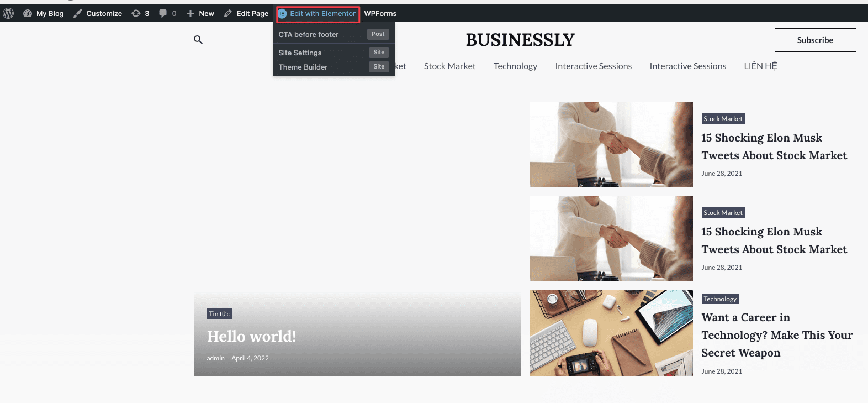The width and height of the screenshot is (868, 403).
Task: Open the comments bubble icon
Action: tap(163, 13)
